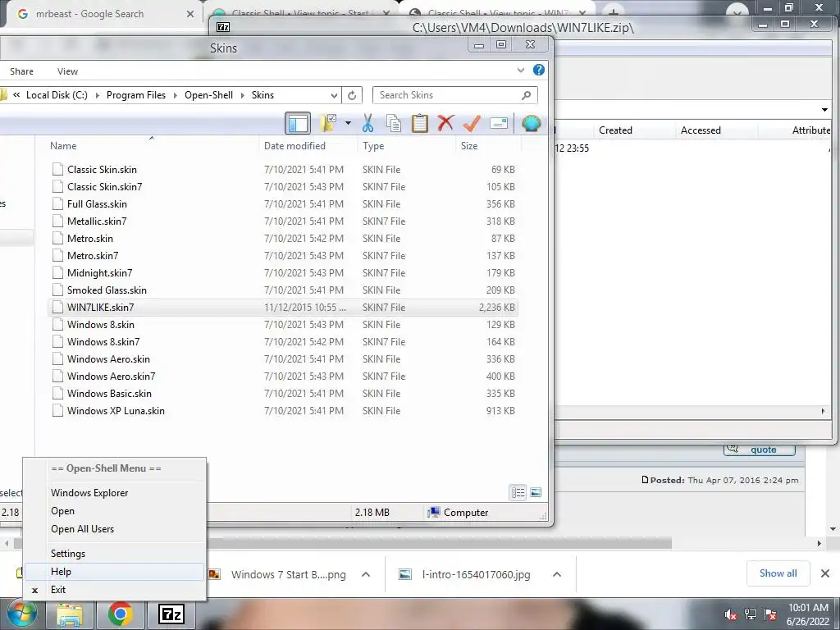Choose Open in the context menu
The width and height of the screenshot is (840, 630).
(114, 511)
